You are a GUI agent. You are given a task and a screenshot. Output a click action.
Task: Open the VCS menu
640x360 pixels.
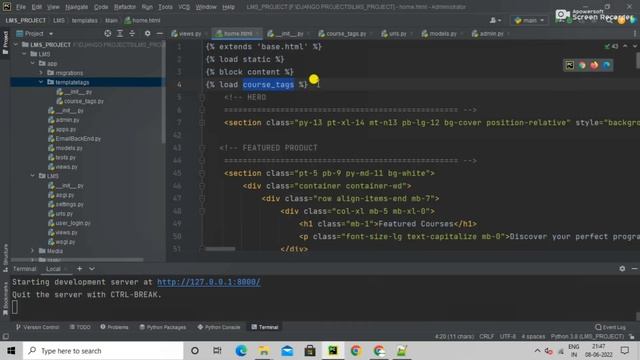click(184, 7)
